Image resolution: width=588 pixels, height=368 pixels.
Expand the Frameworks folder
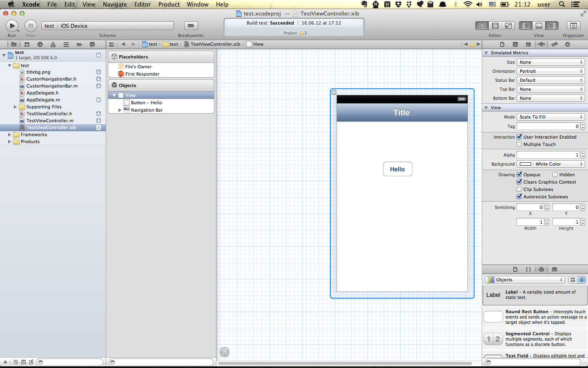click(9, 135)
